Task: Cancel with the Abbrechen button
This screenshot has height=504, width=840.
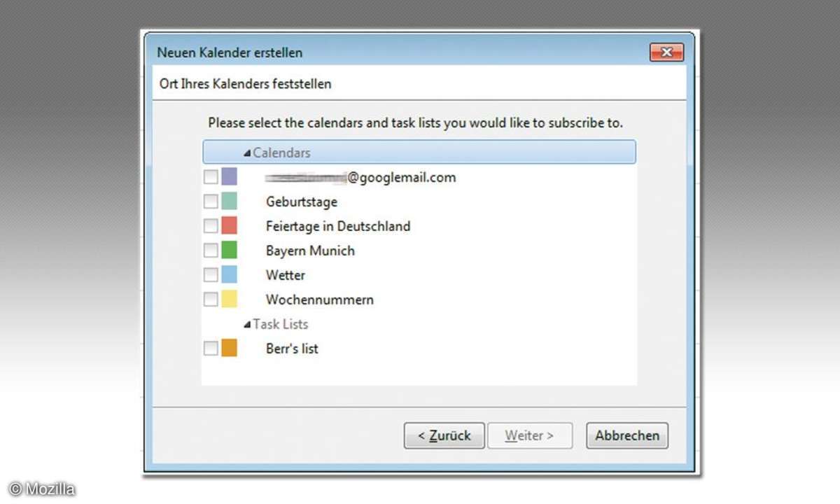Action: tap(627, 435)
